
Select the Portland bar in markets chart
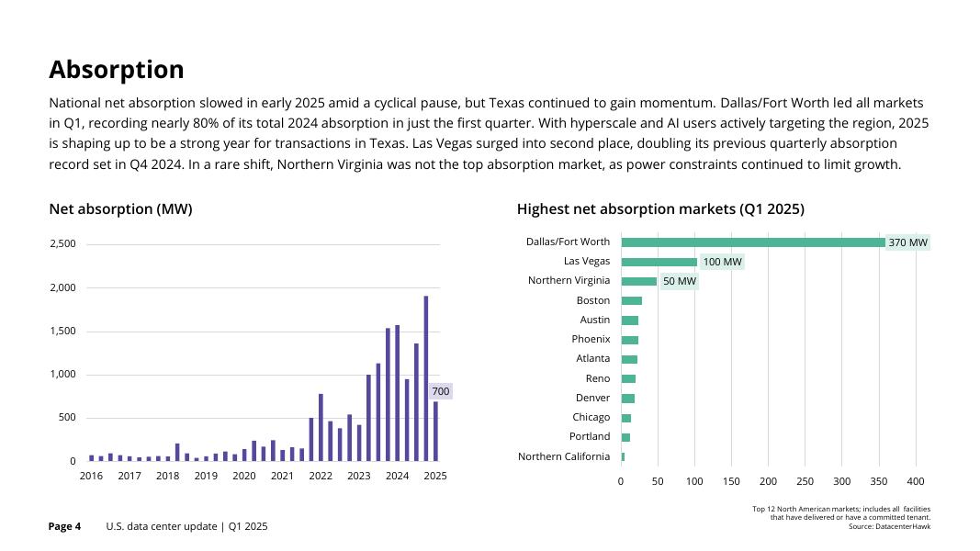tap(625, 437)
